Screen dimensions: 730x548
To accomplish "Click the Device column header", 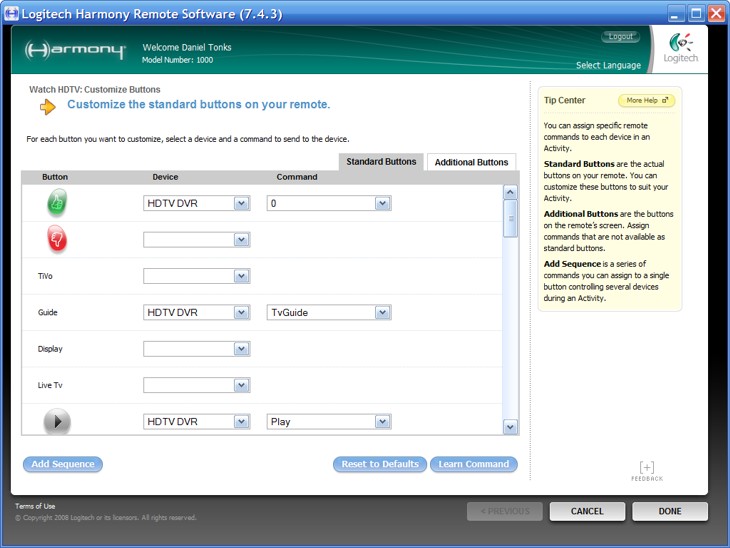I will [165, 177].
